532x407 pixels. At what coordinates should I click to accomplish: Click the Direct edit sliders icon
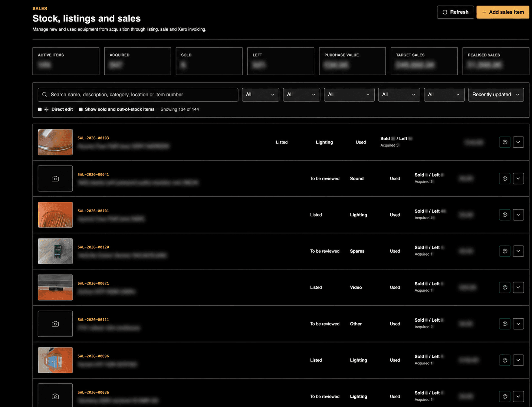coord(46,109)
